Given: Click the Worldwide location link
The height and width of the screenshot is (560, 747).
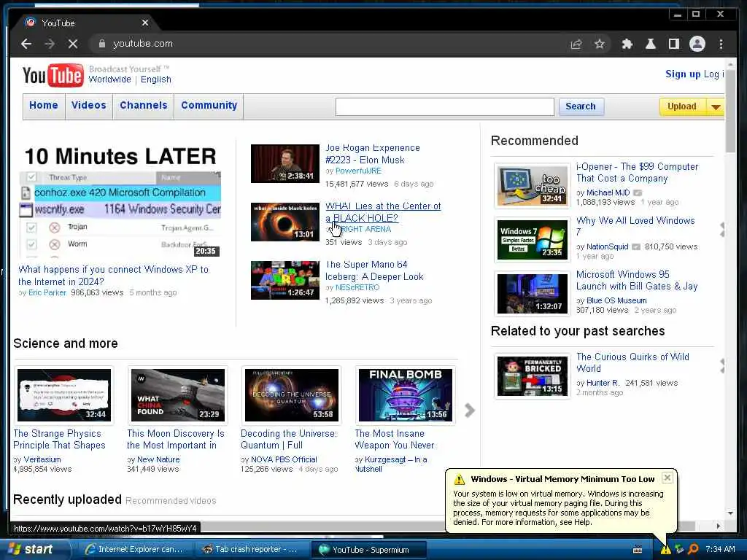Looking at the screenshot, I should [109, 79].
